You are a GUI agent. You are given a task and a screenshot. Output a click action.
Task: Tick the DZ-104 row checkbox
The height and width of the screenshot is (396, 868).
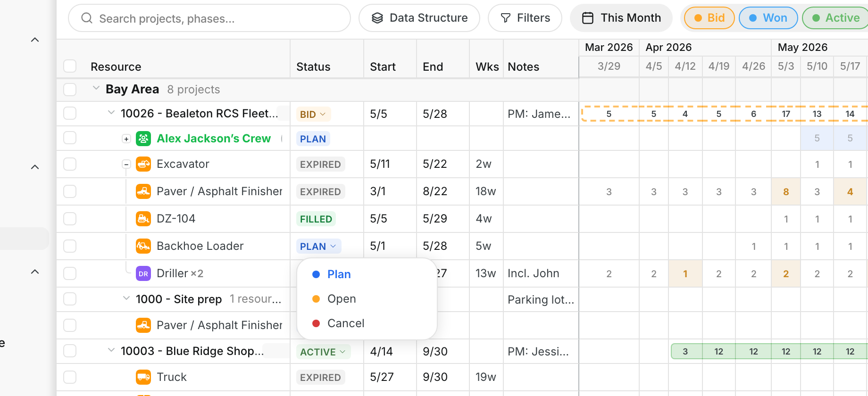point(70,219)
